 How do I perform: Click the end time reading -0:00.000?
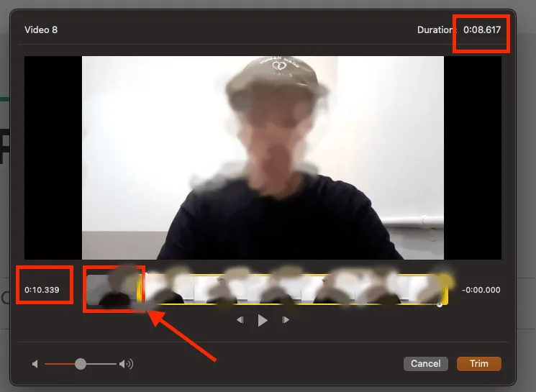(481, 291)
